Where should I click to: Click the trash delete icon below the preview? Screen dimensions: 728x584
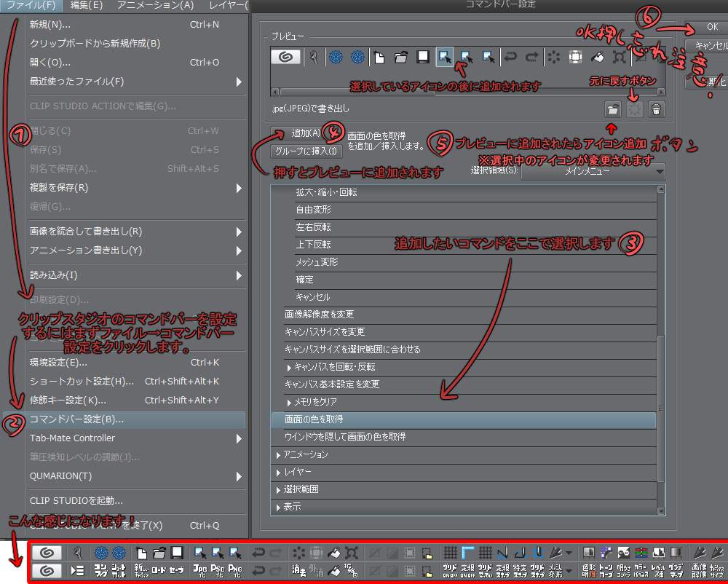tap(656, 109)
